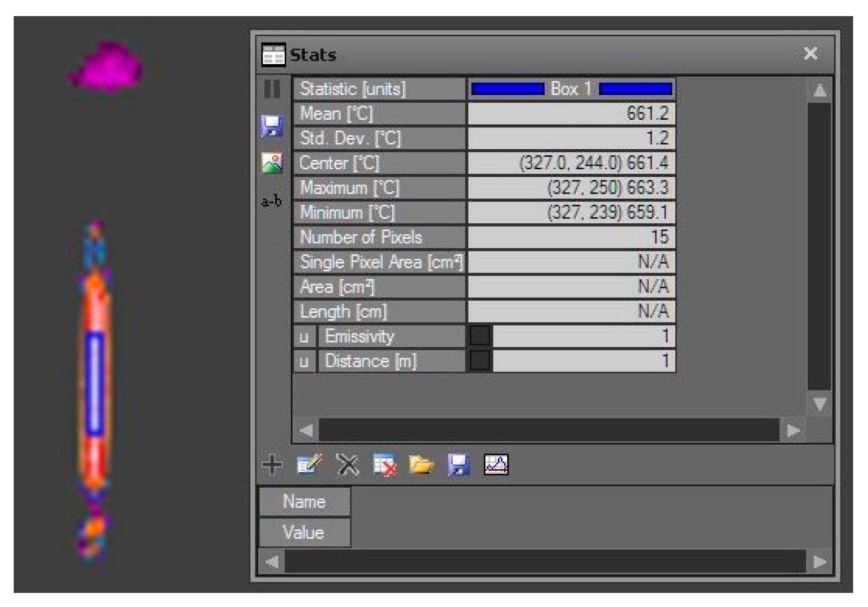The width and height of the screenshot is (868, 607).
Task: Click the right arrow of the stats horizontal scrollbar
Action: click(x=793, y=430)
